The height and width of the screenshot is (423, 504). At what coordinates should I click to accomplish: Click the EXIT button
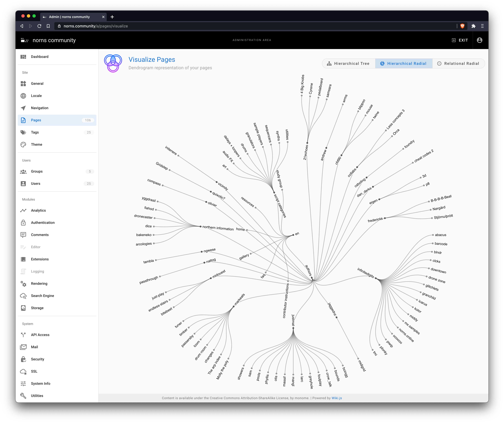click(460, 40)
